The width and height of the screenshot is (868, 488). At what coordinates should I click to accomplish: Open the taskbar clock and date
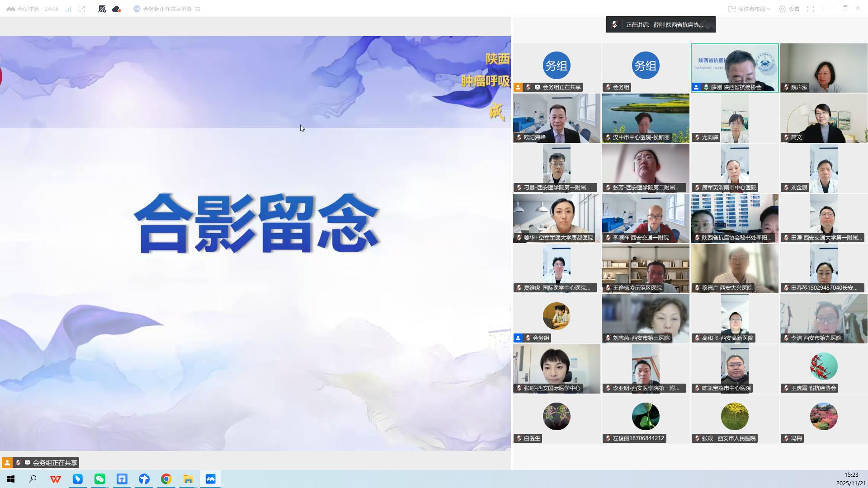pyautogui.click(x=850, y=479)
